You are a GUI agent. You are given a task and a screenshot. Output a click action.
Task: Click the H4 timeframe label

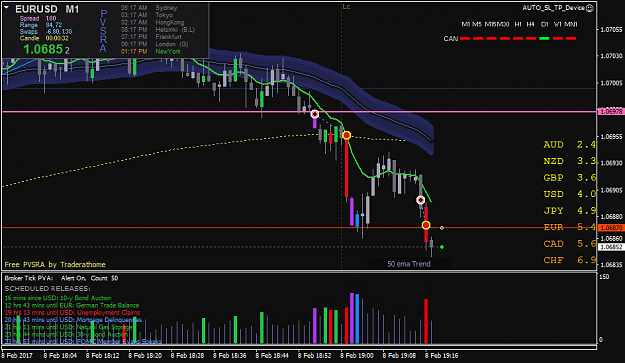click(x=531, y=24)
